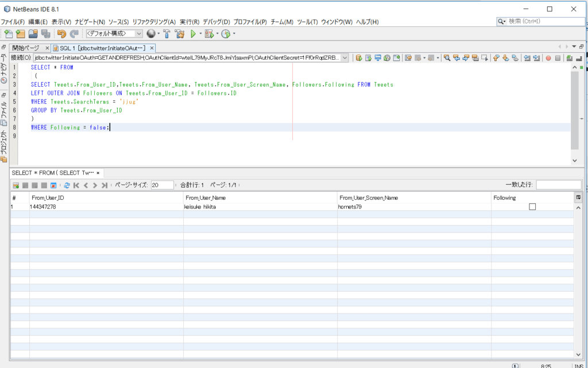588x368 pixels.
Task: Click the ページ・サイズ input field
Action: point(162,185)
